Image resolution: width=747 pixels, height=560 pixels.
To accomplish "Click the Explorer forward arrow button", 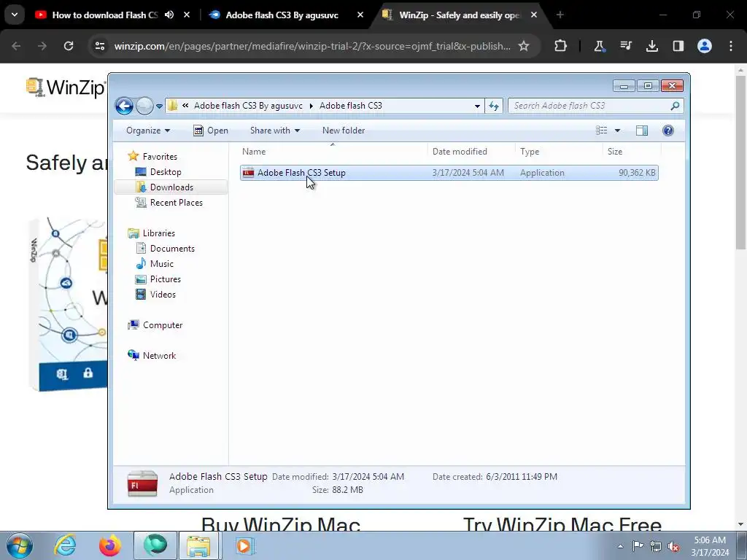I will 144,106.
